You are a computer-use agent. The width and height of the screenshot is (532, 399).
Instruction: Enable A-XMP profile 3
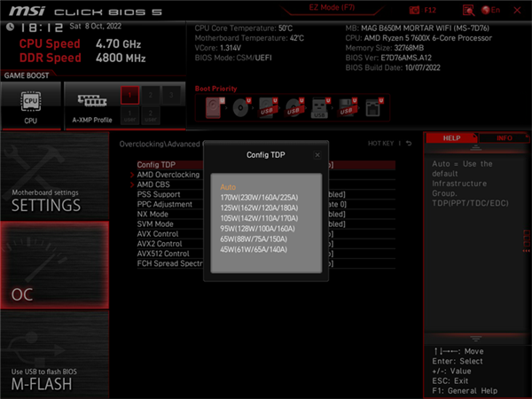coord(173,94)
